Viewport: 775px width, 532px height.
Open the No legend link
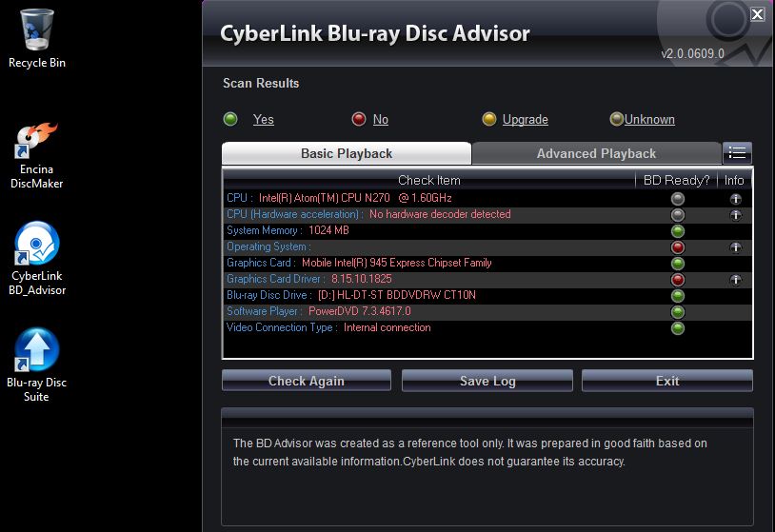(x=381, y=120)
